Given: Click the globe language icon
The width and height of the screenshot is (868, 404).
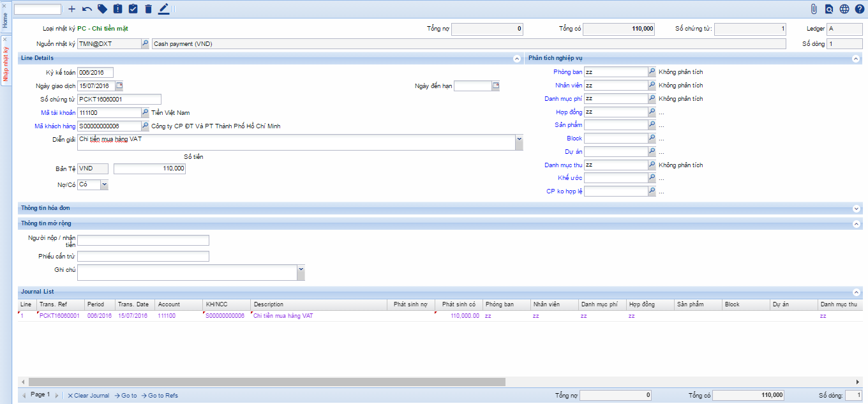Looking at the screenshot, I should coord(844,9).
